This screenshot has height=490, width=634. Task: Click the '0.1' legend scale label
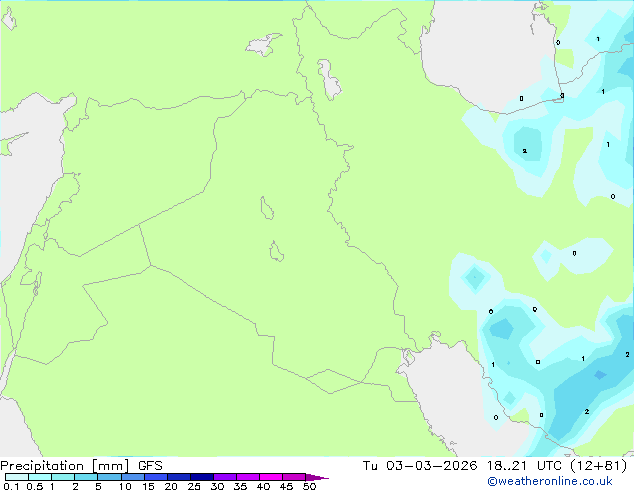tap(11, 486)
